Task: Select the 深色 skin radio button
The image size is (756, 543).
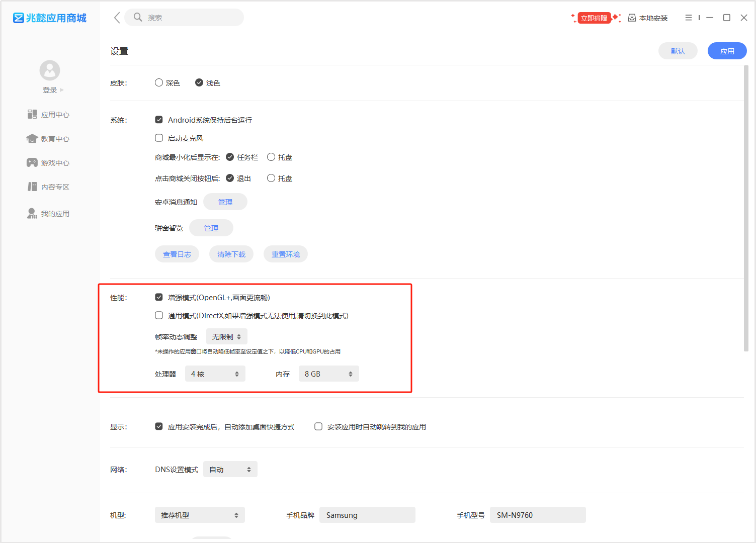Action: pyautogui.click(x=159, y=83)
